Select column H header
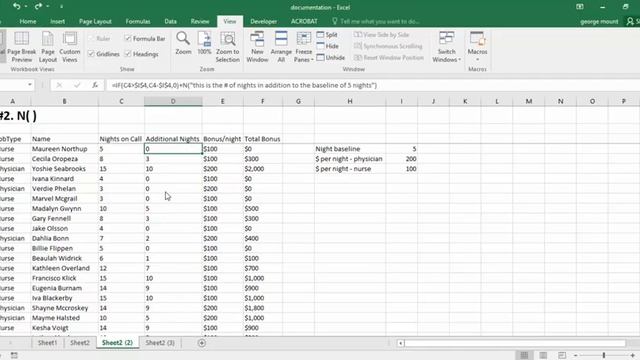Screen dimensions: 640x360 350,101
